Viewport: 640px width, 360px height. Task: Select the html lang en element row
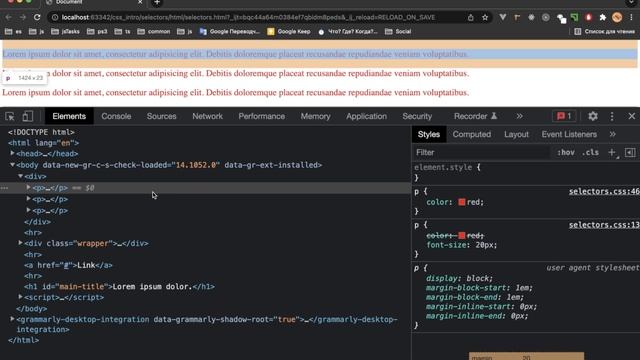205,143
